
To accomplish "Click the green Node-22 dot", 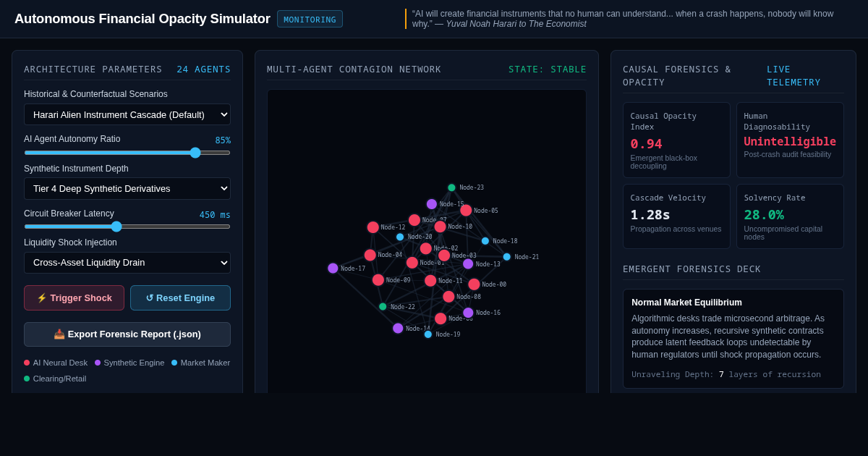I will coord(383,307).
